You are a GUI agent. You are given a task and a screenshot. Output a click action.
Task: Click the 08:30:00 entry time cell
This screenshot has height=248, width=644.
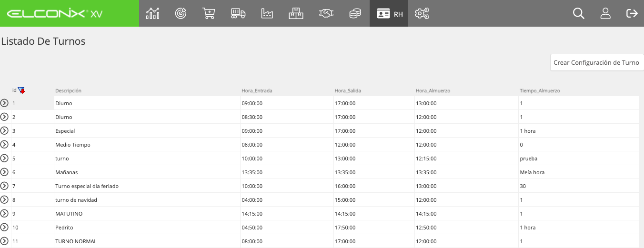tap(287, 117)
